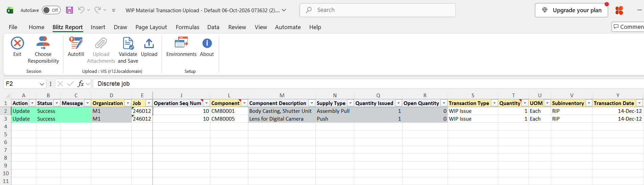Click the Undo arrow
The height and width of the screenshot is (185, 644).
click(x=81, y=10)
